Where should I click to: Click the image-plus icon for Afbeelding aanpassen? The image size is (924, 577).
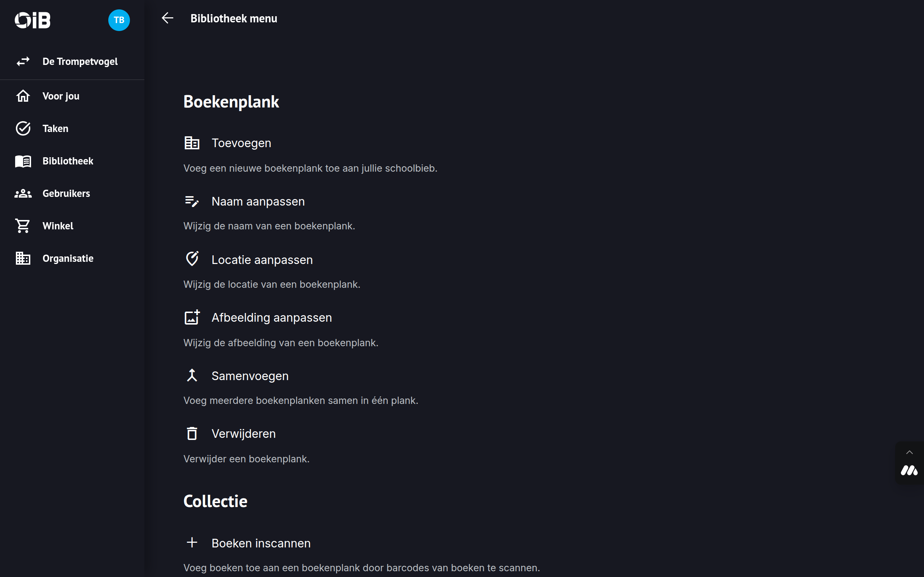pyautogui.click(x=192, y=317)
